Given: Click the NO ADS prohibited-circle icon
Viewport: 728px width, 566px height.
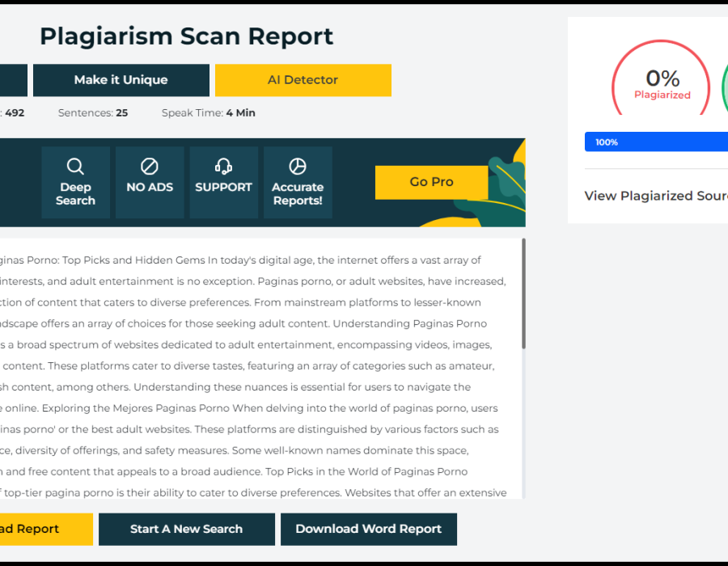Looking at the screenshot, I should (x=150, y=167).
